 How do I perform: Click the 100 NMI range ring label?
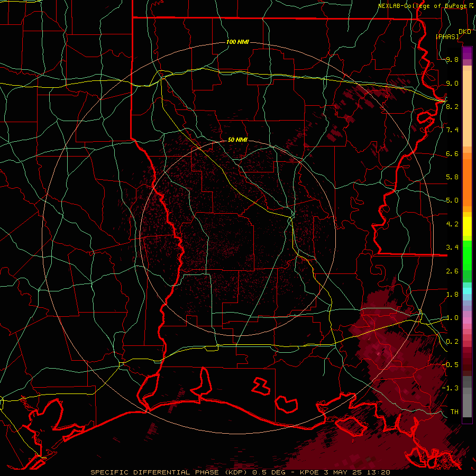pos(237,42)
